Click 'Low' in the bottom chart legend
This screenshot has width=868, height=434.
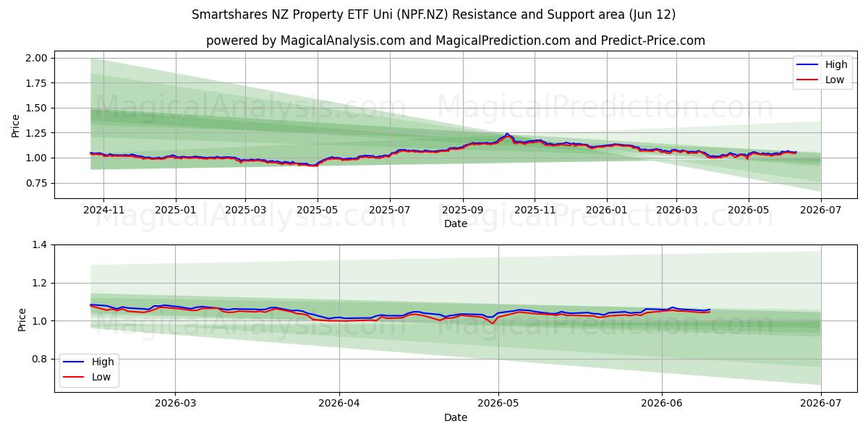101,377
